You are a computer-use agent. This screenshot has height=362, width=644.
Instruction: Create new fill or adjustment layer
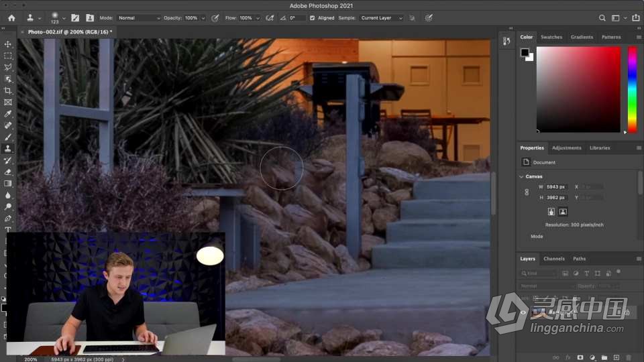(x=592, y=357)
